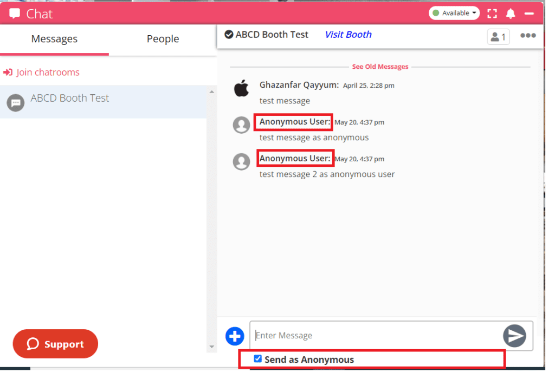555x392 pixels.
Task: Select ABCD Booth Test chatroom in list
Action: pos(104,102)
